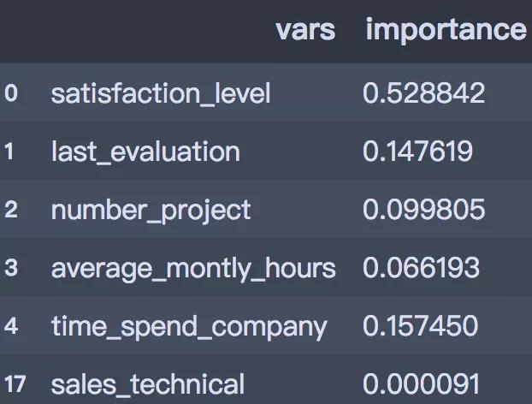The height and width of the screenshot is (404, 532).
Task: Select the average_montly_hours cell
Action: pos(193,269)
